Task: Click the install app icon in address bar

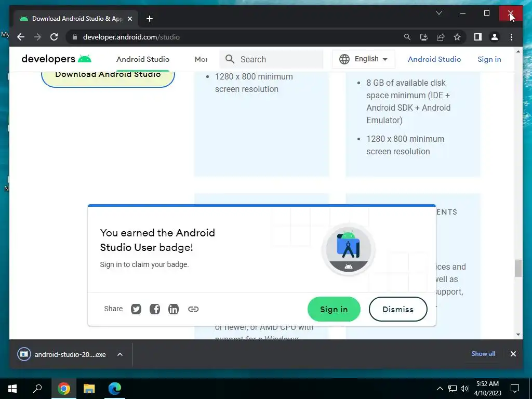Action: [x=424, y=37]
